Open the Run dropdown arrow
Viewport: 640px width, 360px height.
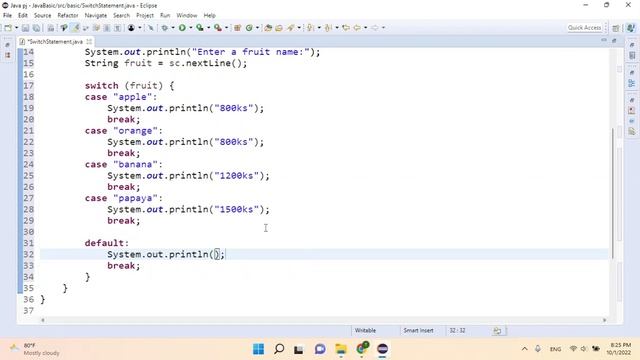point(190,28)
